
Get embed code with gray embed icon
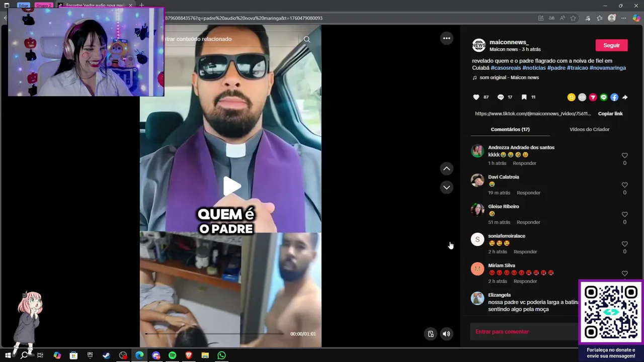pyautogui.click(x=582, y=97)
